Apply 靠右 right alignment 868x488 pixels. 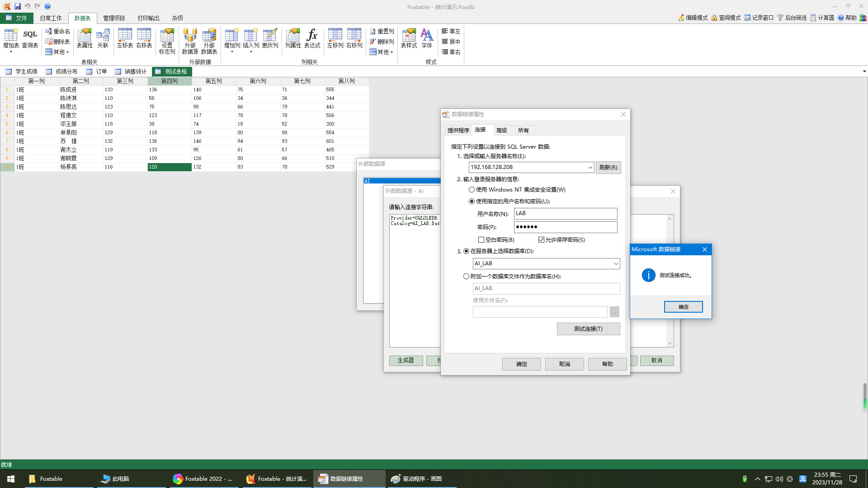(451, 52)
